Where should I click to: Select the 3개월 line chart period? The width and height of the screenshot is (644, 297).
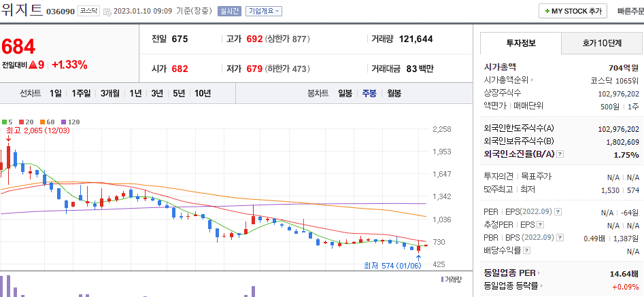click(x=109, y=94)
